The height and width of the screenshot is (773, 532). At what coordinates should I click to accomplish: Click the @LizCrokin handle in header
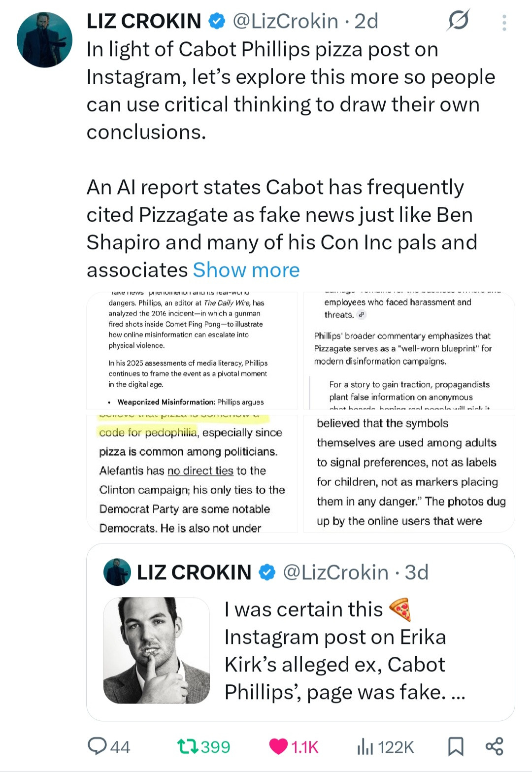tap(285, 21)
